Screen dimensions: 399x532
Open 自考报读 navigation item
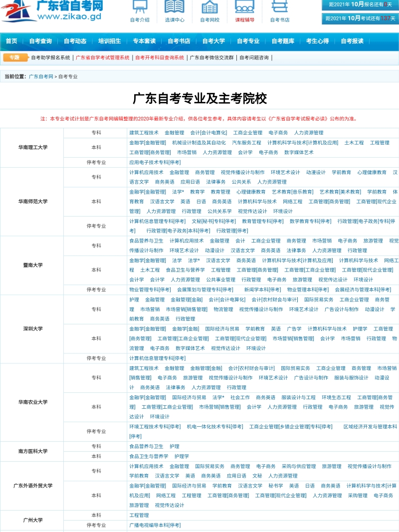point(352,41)
